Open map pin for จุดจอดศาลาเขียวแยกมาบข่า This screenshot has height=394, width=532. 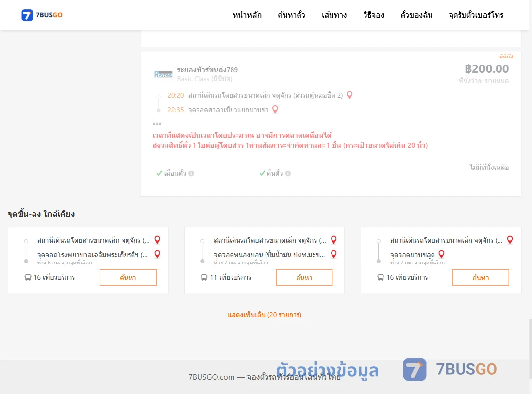[275, 110]
